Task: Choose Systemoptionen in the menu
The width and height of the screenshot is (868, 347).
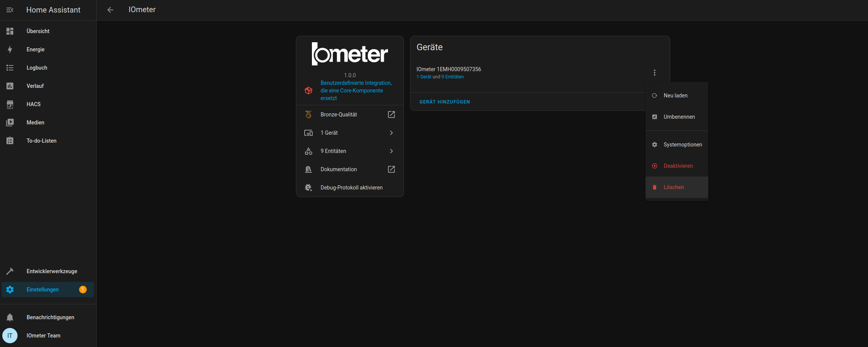Action: tap(677, 145)
